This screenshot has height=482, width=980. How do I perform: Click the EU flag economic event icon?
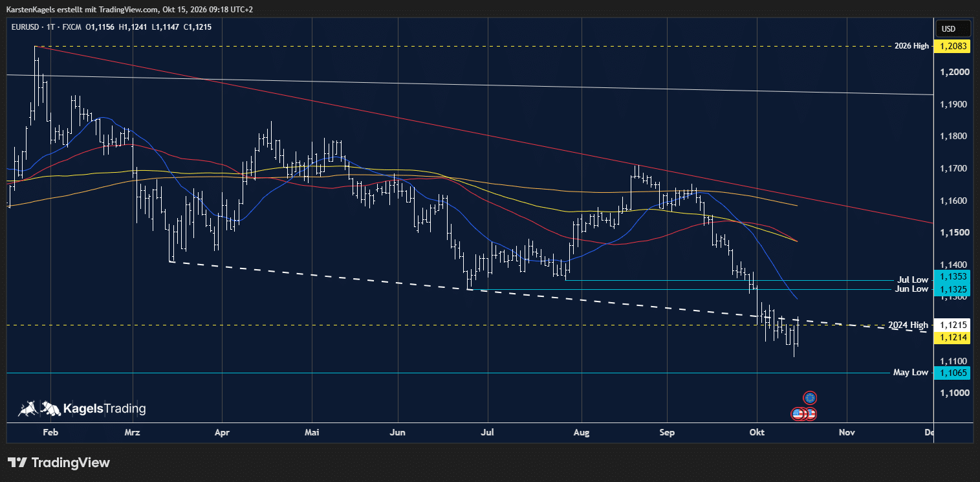[810, 397]
